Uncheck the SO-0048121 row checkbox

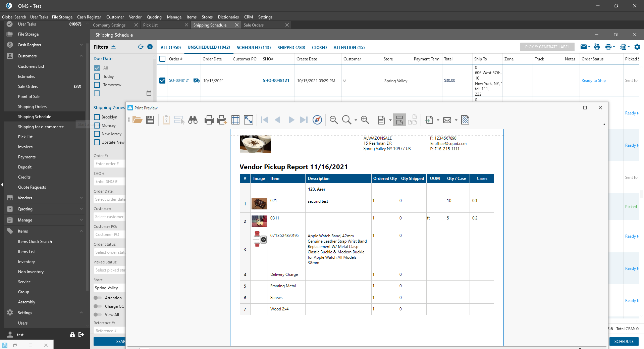tap(162, 81)
